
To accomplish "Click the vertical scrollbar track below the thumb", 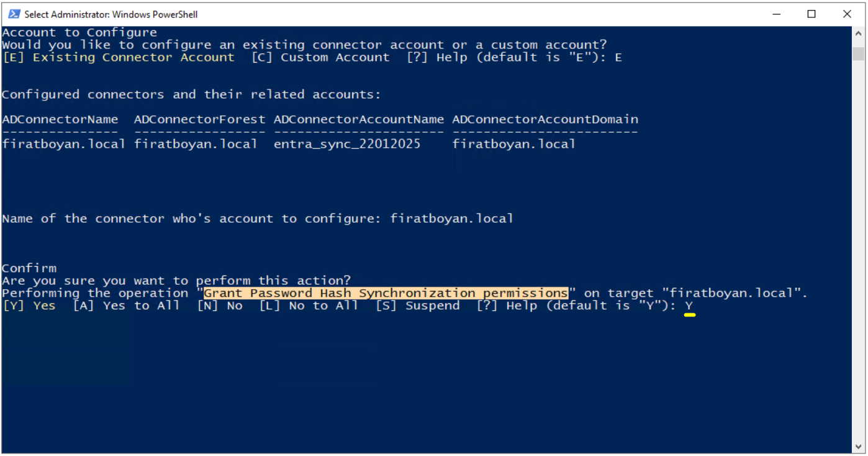I will [858, 248].
